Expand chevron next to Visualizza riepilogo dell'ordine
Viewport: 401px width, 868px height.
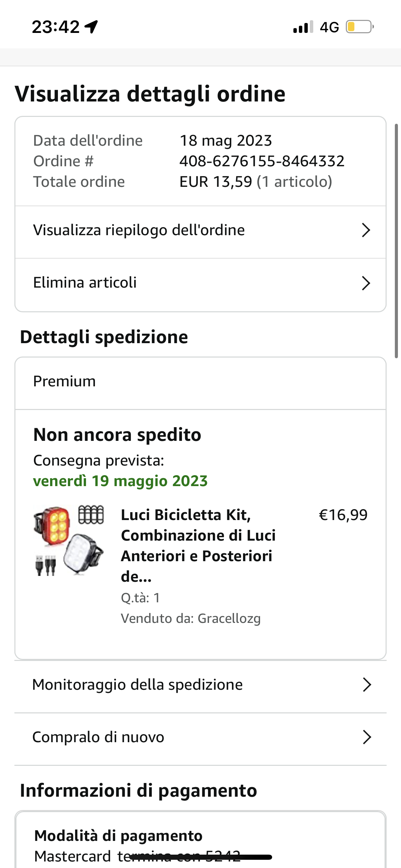(x=366, y=230)
